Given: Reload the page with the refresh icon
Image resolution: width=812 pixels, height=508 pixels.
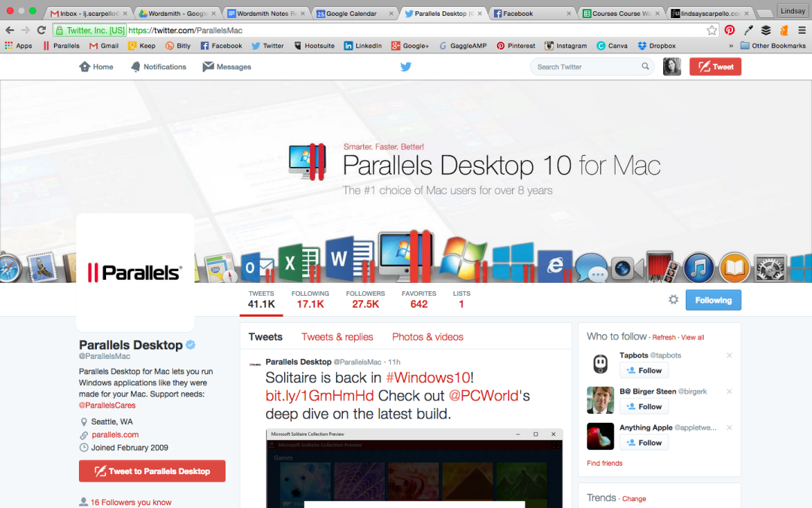Looking at the screenshot, I should (x=41, y=30).
